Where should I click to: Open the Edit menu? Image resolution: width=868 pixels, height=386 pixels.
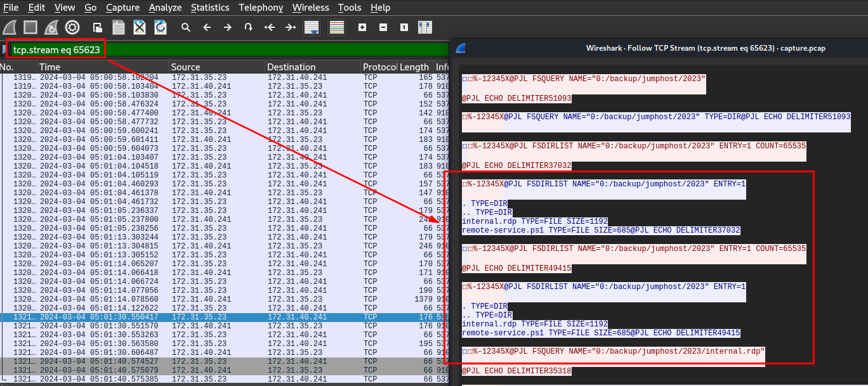pos(37,8)
